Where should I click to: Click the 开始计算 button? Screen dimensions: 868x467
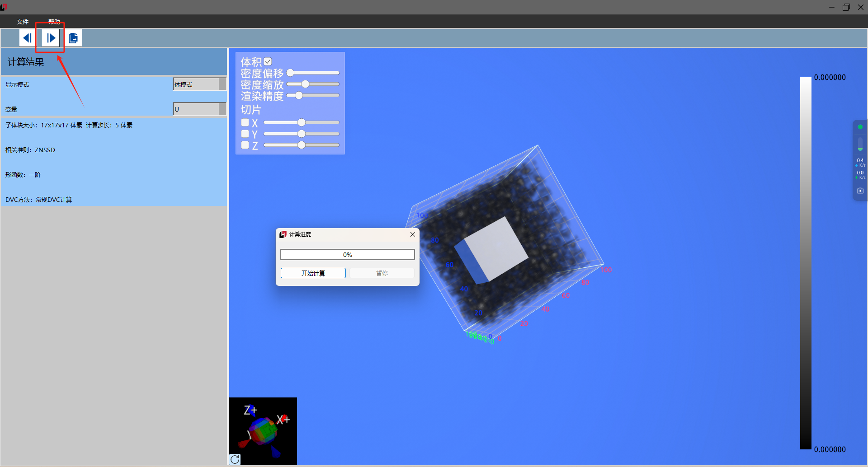[x=313, y=273]
